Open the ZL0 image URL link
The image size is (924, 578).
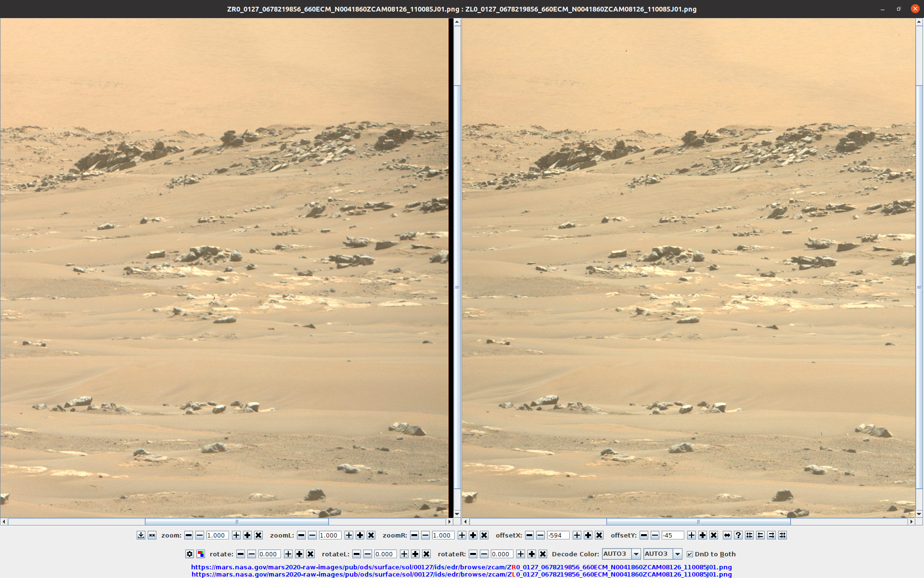(x=461, y=574)
